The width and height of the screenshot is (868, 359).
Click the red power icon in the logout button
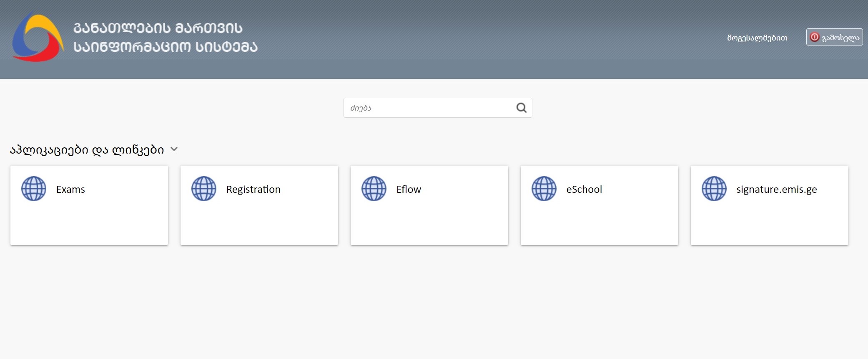click(x=814, y=37)
